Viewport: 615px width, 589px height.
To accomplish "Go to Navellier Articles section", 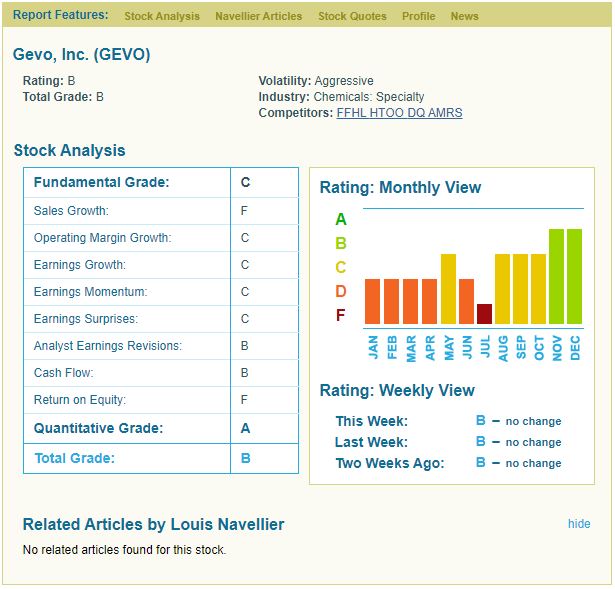I will [258, 16].
